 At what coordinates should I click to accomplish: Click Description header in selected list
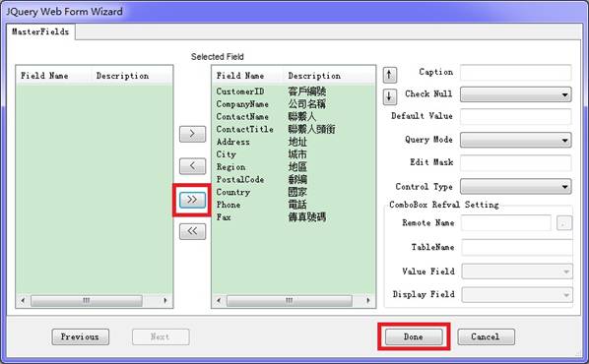pos(329,76)
